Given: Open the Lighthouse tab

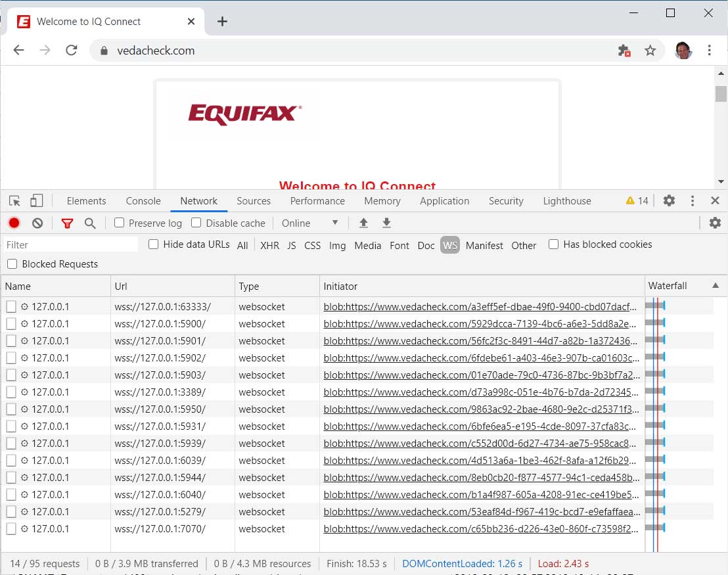Looking at the screenshot, I should [x=567, y=200].
